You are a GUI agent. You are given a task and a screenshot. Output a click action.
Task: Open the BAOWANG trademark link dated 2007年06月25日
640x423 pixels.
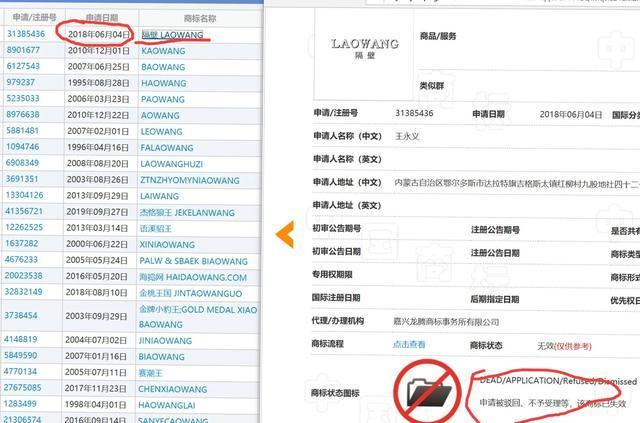click(x=163, y=67)
